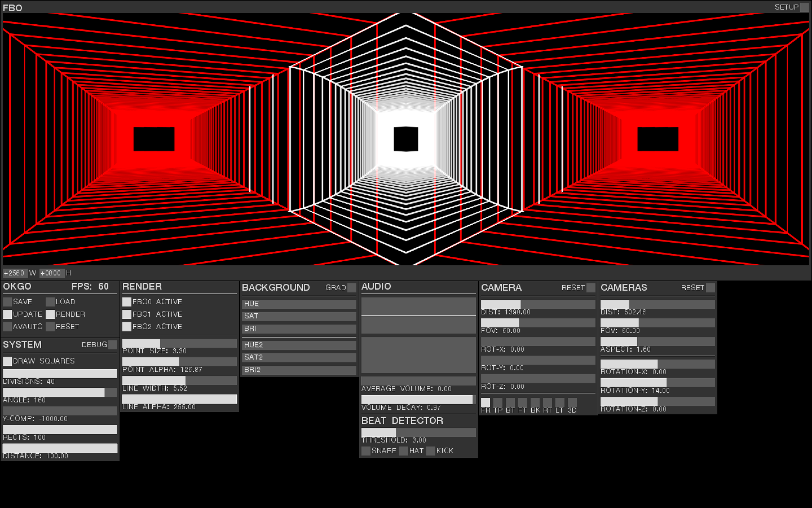
Task: Switch camera to TP top view
Action: pos(499,402)
